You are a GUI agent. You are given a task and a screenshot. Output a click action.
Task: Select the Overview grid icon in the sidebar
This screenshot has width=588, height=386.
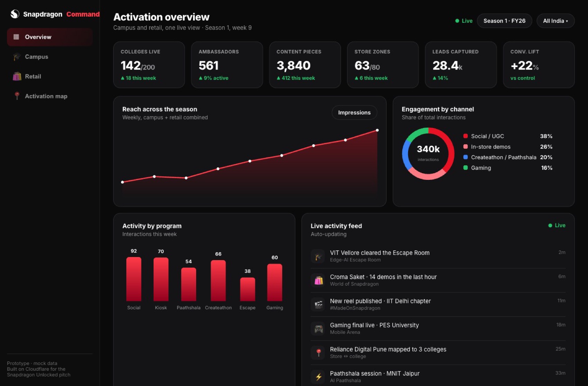16,37
